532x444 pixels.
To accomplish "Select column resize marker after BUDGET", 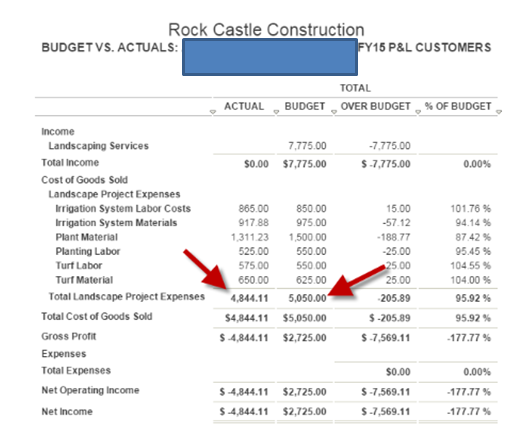I will click(x=334, y=112).
